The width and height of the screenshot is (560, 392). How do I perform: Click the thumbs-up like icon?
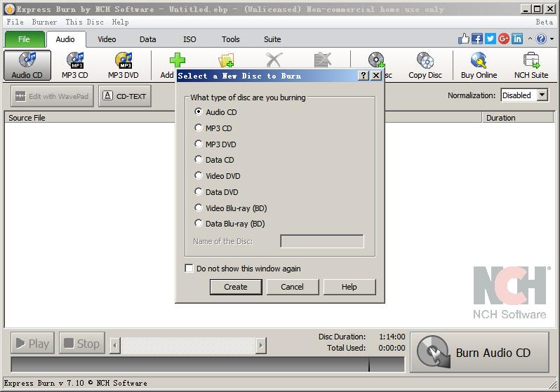[464, 39]
